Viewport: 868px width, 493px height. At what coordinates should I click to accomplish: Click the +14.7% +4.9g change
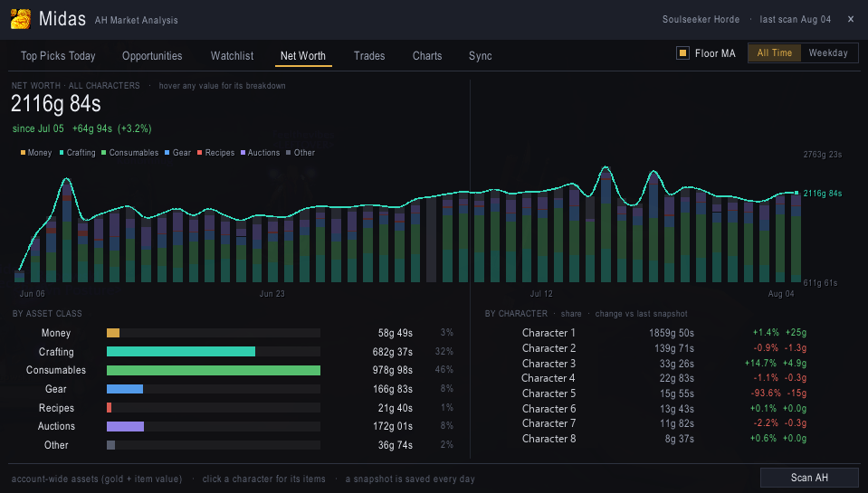pos(776,364)
